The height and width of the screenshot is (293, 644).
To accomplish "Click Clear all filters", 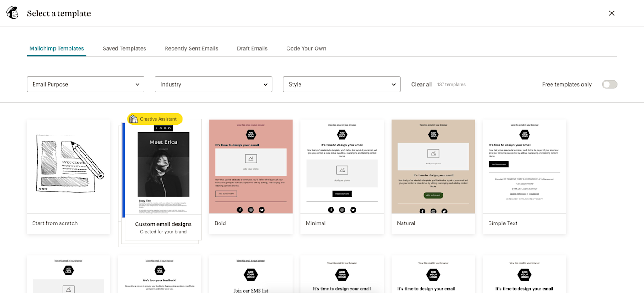I will point(421,84).
